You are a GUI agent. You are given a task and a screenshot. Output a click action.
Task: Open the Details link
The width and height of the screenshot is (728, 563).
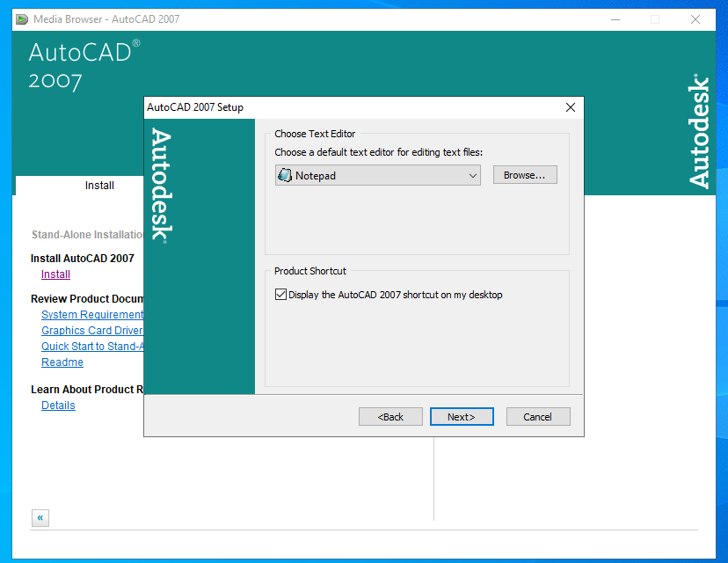coord(58,406)
